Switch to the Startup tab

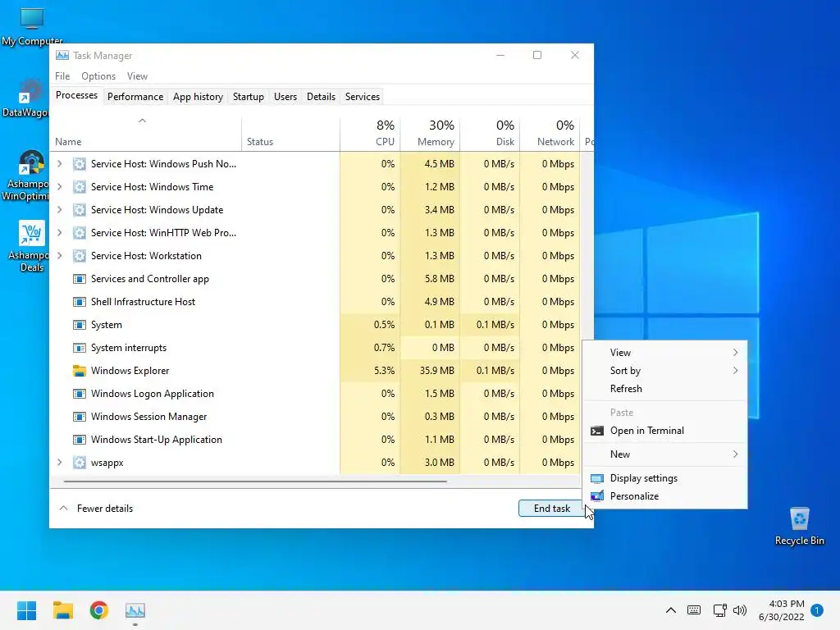click(248, 97)
